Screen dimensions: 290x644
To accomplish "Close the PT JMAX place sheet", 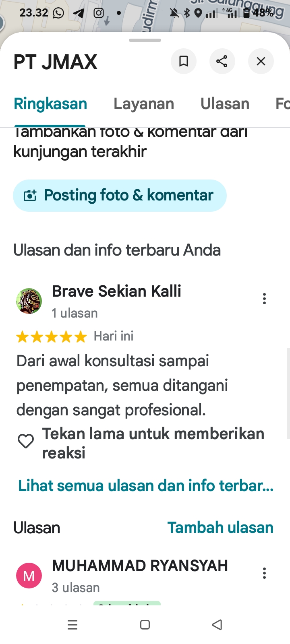I will pos(261,61).
